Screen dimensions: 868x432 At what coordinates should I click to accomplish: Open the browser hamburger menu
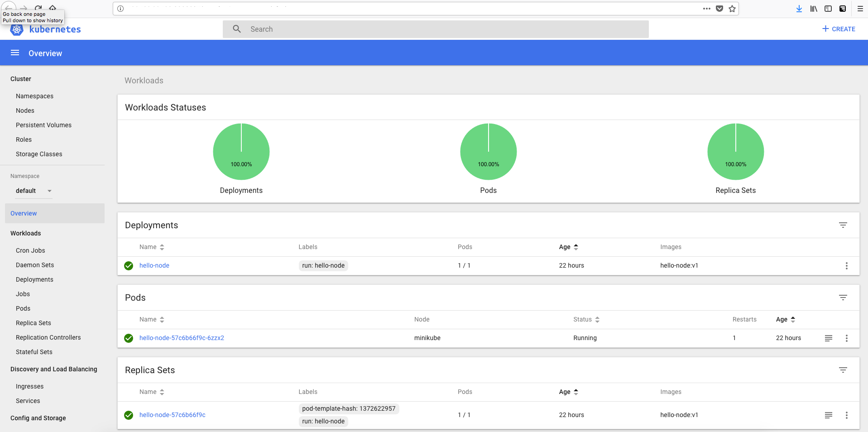(x=860, y=9)
